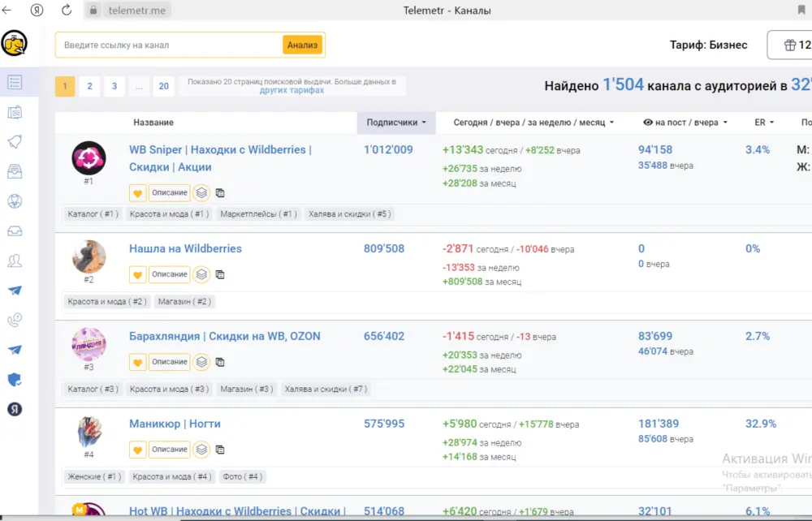
Task: Click subscriber count 1'012'009
Action: pos(388,150)
